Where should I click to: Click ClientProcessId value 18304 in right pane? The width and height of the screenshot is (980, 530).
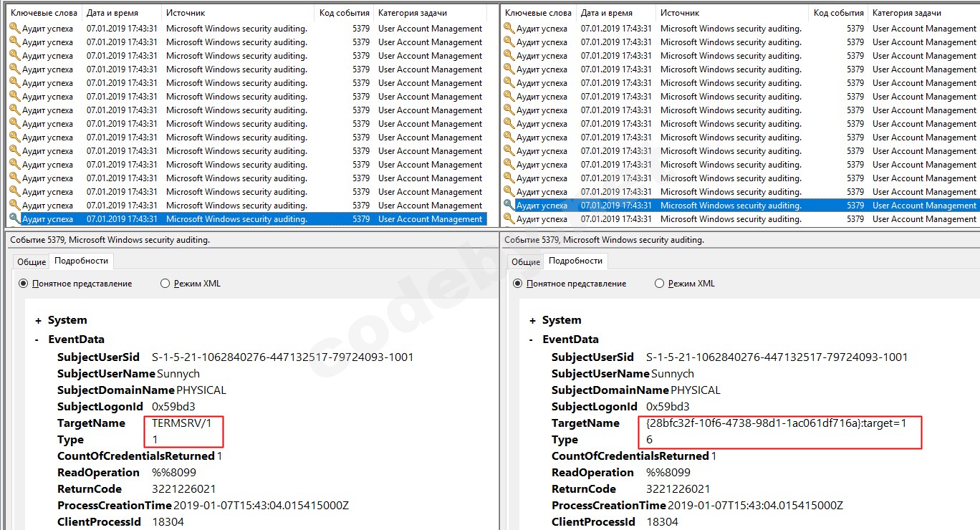click(x=662, y=522)
